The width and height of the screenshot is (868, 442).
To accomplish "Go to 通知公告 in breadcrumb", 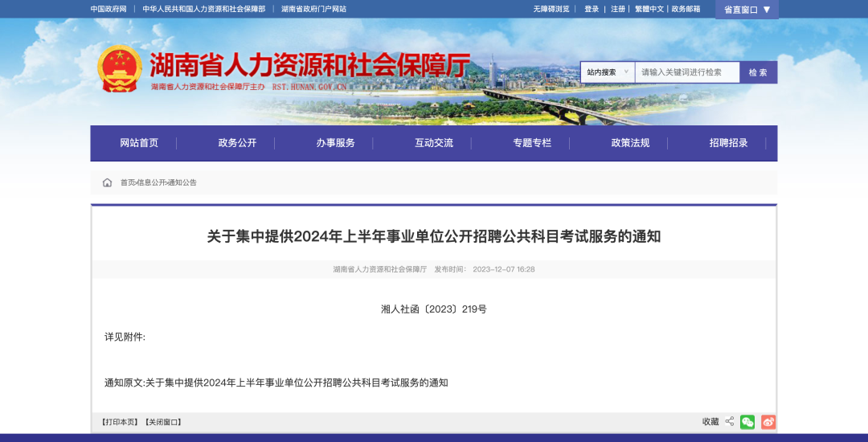I will pyautogui.click(x=182, y=182).
